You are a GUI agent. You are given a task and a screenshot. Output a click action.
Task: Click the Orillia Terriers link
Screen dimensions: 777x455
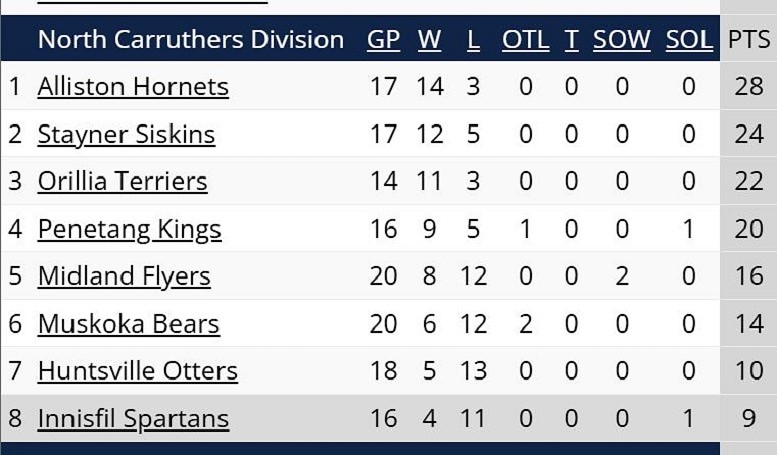[122, 181]
